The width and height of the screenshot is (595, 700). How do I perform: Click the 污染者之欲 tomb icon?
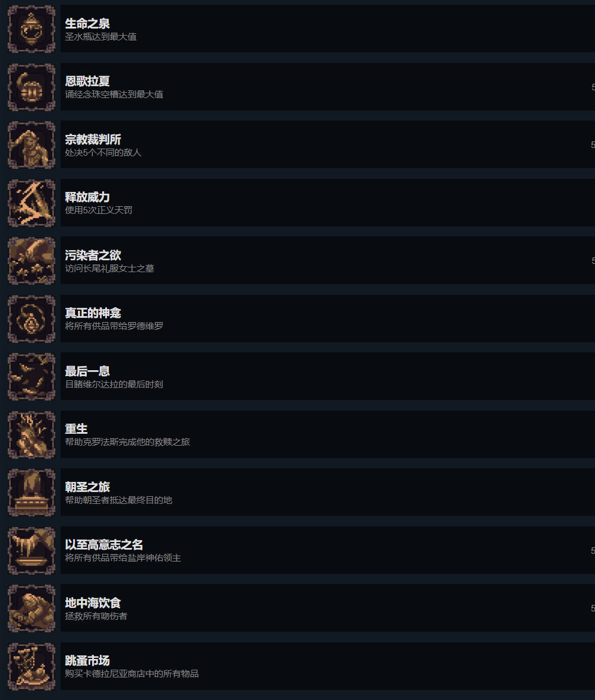pos(32,261)
